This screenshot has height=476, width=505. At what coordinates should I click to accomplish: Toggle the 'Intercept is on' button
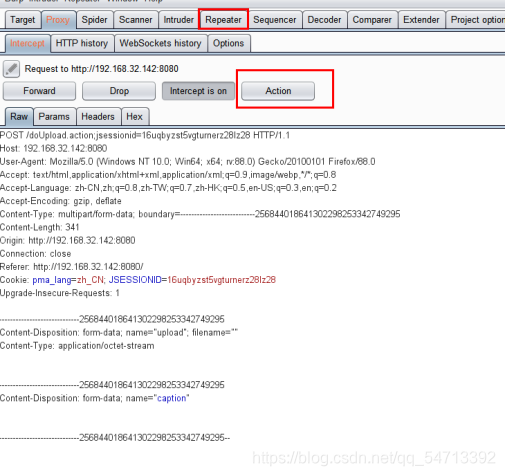click(x=198, y=91)
